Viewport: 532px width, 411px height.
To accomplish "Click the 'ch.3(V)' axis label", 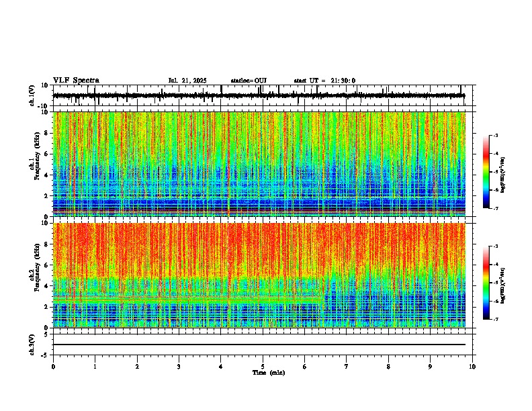I will click(32, 345).
